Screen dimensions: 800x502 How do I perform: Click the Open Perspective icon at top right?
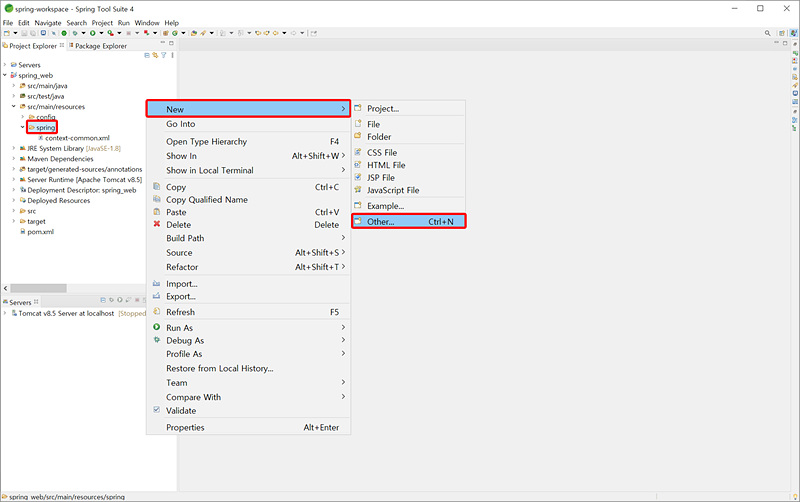tap(782, 33)
